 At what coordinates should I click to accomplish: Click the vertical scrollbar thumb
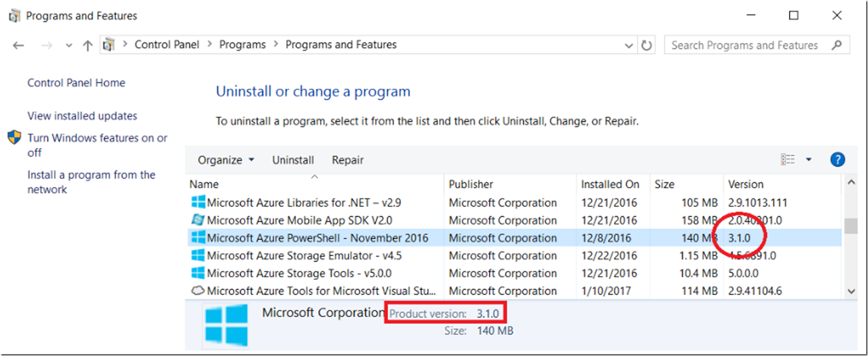(851, 226)
